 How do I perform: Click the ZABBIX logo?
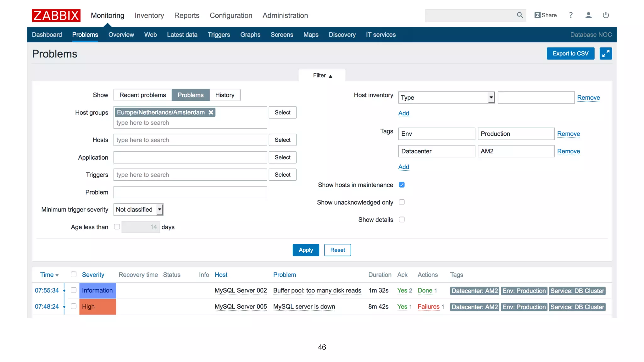pyautogui.click(x=56, y=15)
